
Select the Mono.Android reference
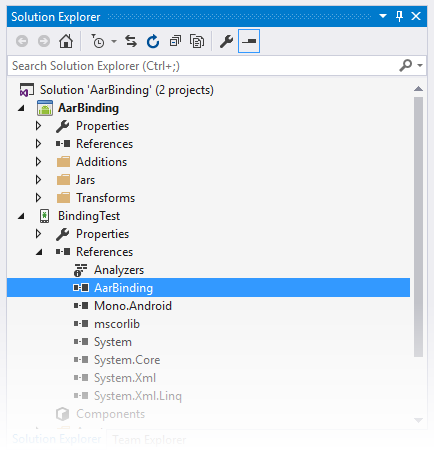tap(133, 306)
